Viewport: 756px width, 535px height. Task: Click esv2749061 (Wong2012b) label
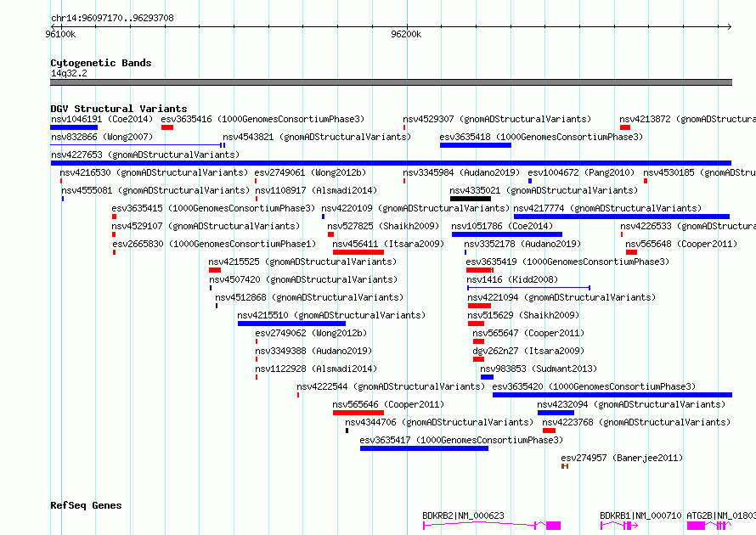(310, 172)
